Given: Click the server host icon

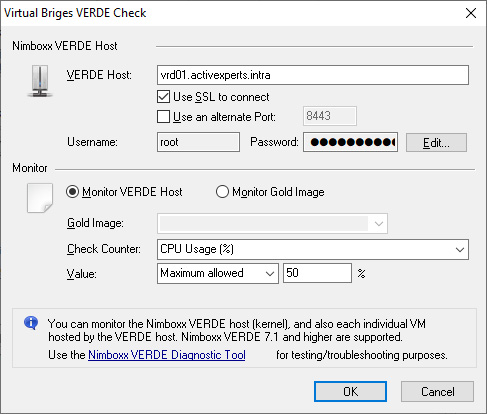Looking at the screenshot, I should [x=40, y=81].
